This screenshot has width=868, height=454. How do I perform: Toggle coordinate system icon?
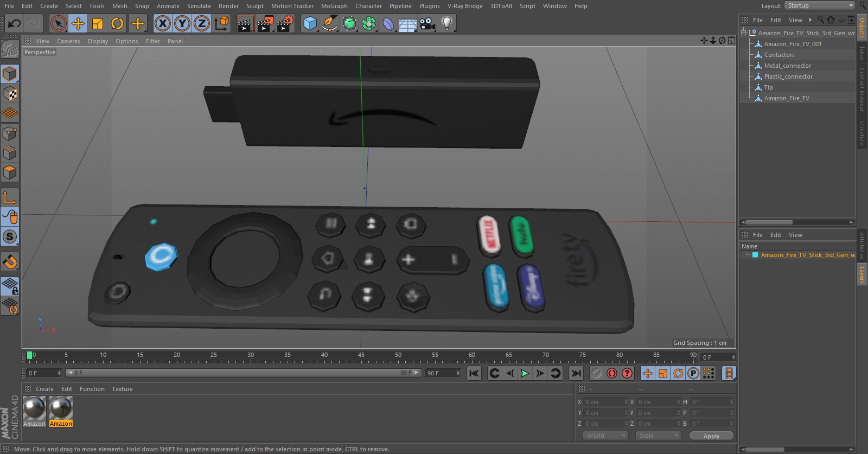click(222, 23)
